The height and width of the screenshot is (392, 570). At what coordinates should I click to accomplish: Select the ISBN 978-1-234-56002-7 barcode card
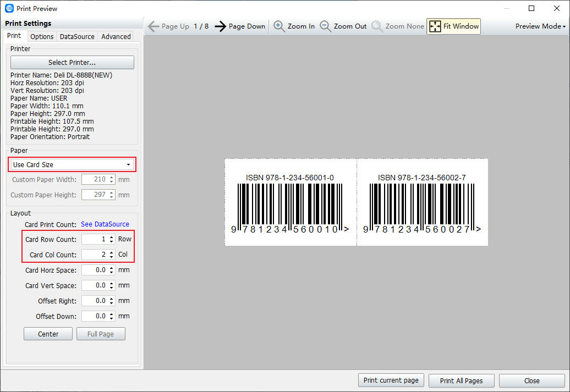coord(423,202)
